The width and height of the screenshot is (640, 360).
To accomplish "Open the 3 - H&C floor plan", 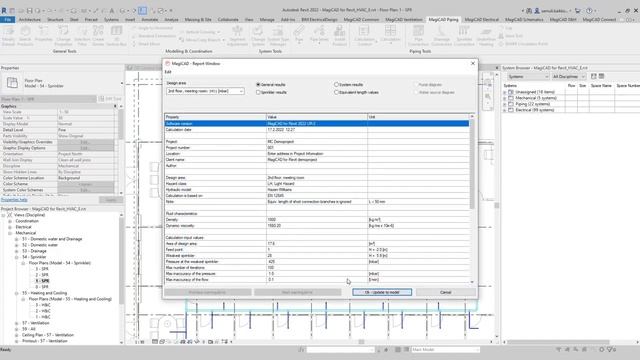I will 43,305.
